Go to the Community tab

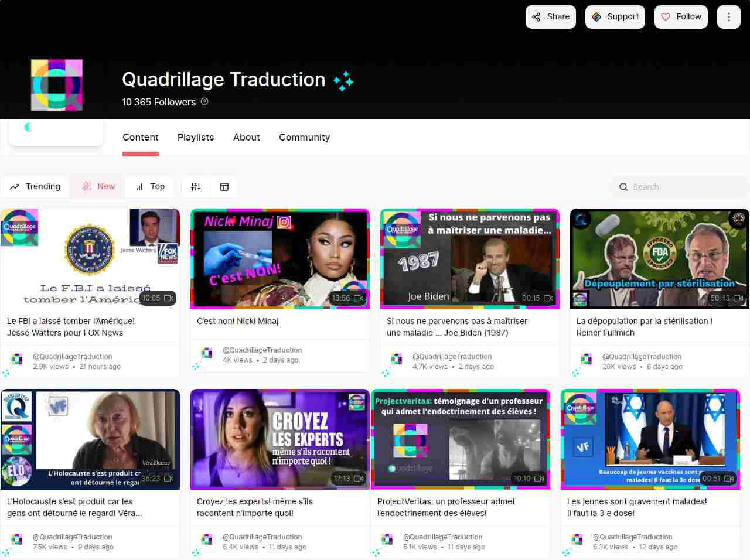coord(304,137)
